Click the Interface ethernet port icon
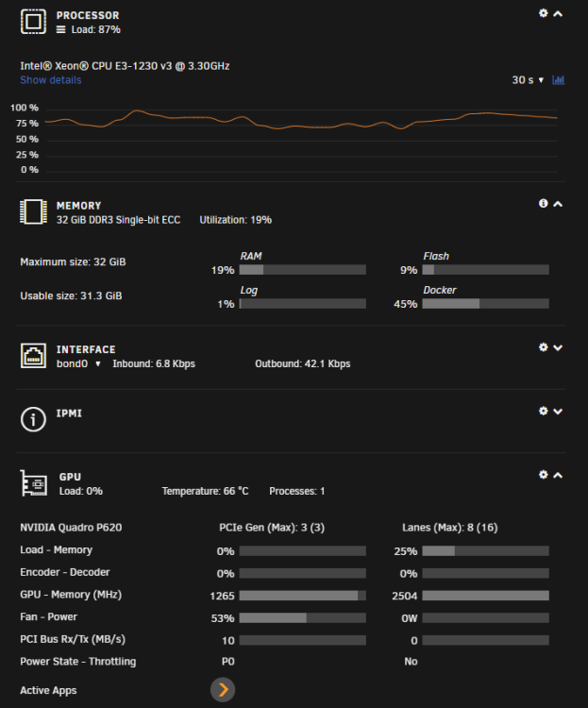This screenshot has width=588, height=708. 33,356
